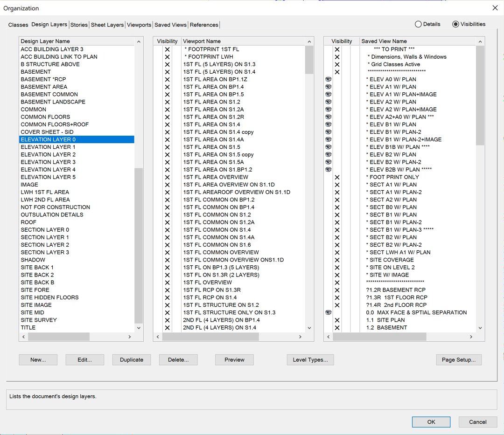Click eye icon for MAX FACE & SPTIAL SEPARATION

pos(328,313)
